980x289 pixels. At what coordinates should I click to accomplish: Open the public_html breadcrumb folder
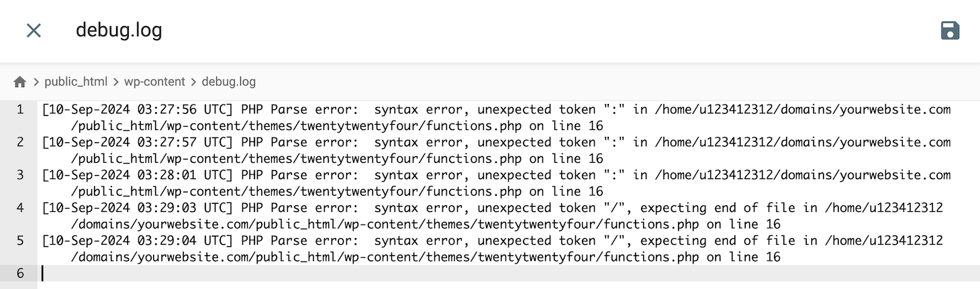point(76,82)
